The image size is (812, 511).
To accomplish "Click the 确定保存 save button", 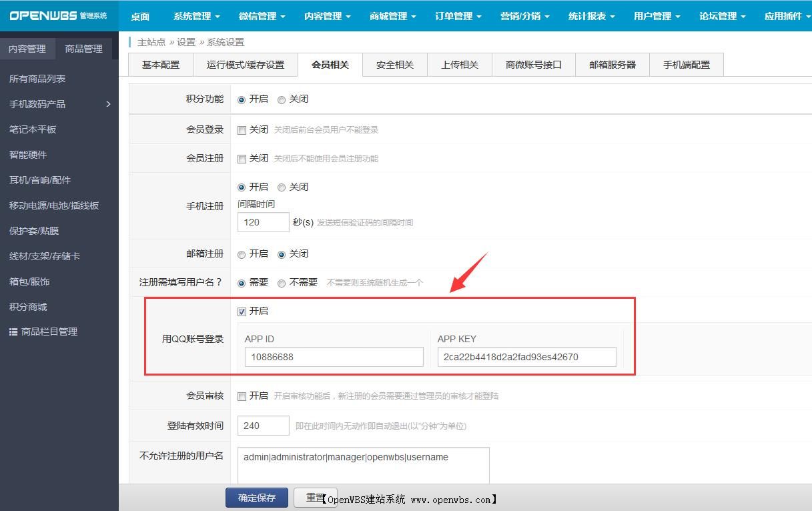I will 256,497.
